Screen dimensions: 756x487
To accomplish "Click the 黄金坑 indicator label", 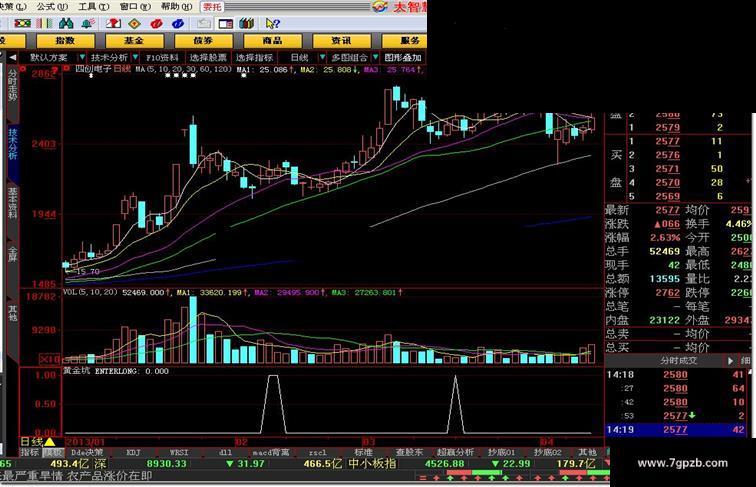I will (x=77, y=371).
